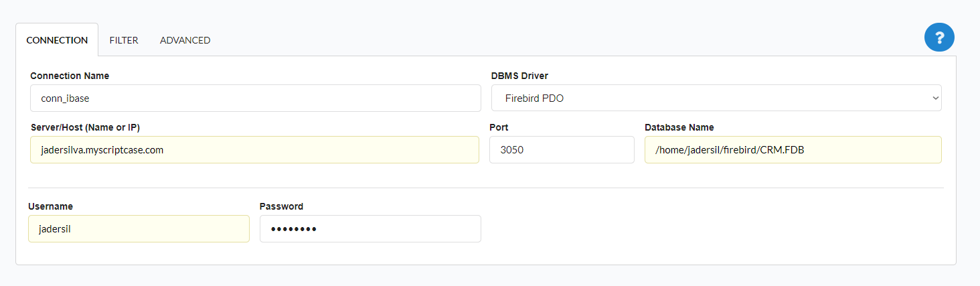The width and height of the screenshot is (980, 286).
Task: Click the horizontal divider line above Username
Action: pos(486,188)
